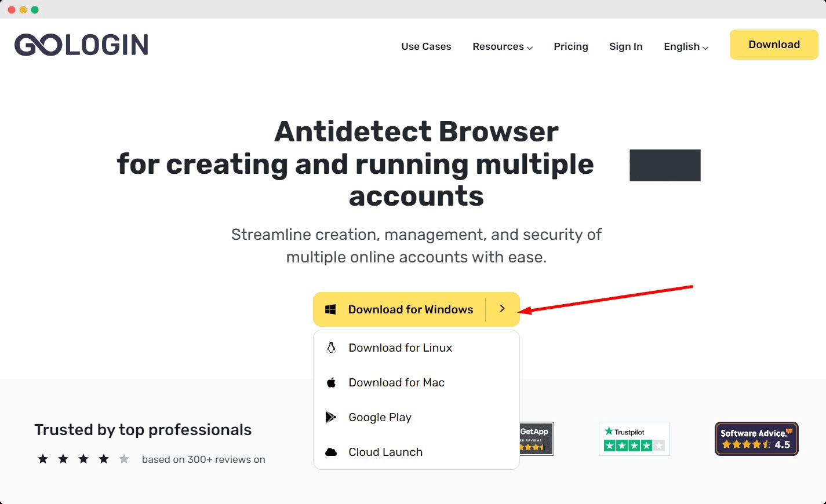Screen dimensions: 826x504
Task: Open the English language selector
Action: point(686,46)
